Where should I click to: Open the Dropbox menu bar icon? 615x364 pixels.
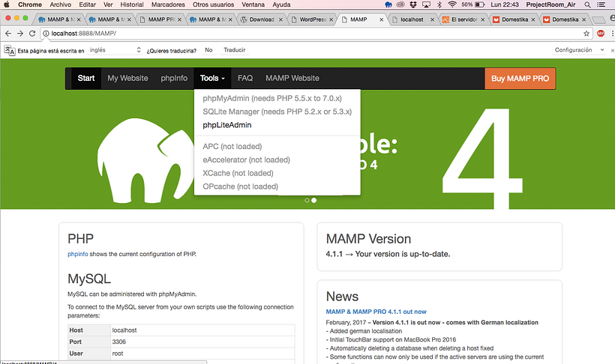413,4
